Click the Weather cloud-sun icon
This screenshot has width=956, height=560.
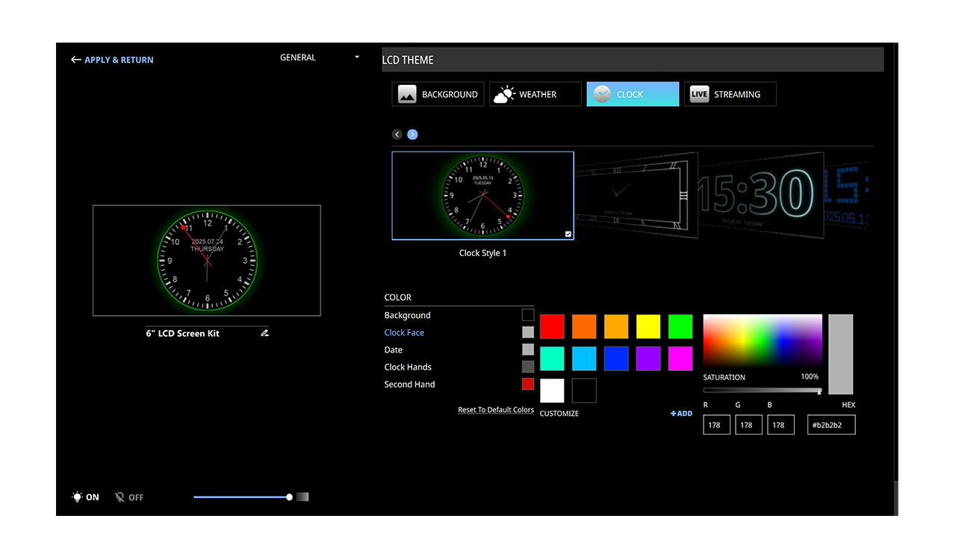(504, 94)
